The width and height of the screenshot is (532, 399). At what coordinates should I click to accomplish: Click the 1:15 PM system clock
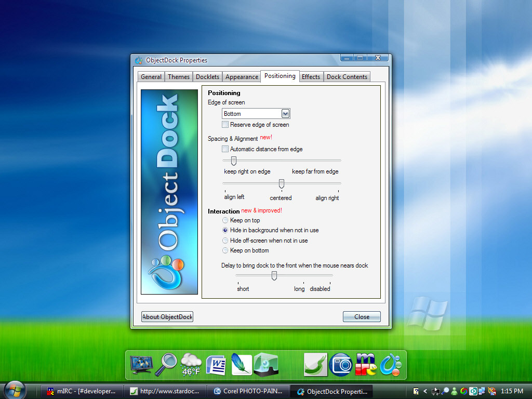pyautogui.click(x=512, y=391)
